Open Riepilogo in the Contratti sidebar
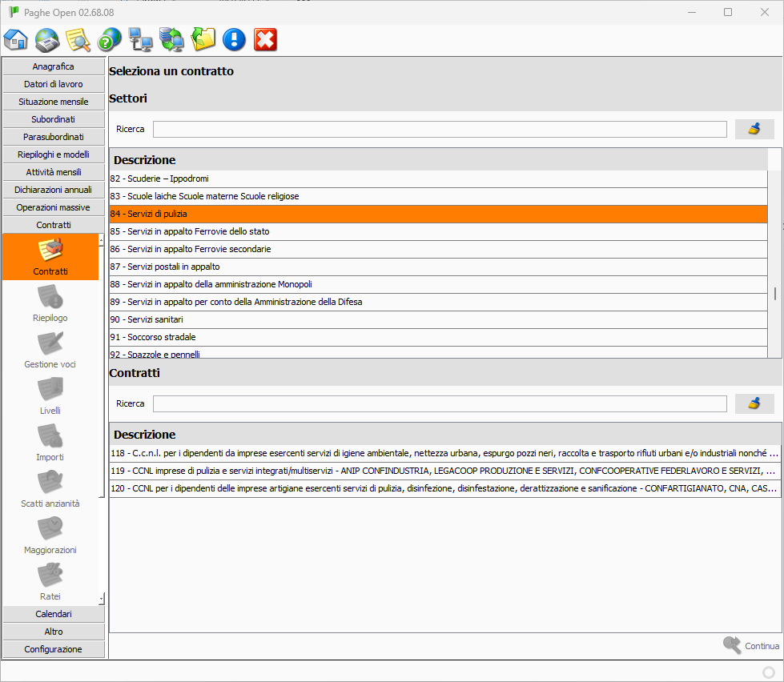Viewport: 784px width, 682px height. (x=50, y=304)
